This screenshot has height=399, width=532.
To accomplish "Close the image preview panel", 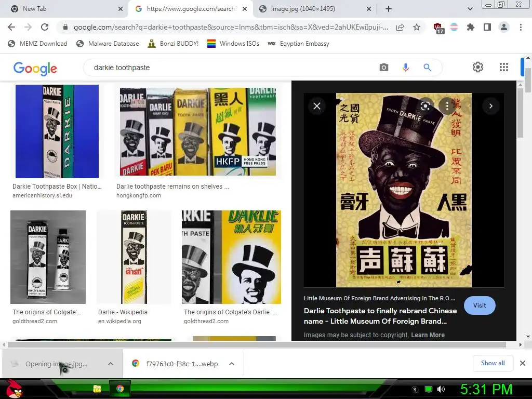I will pyautogui.click(x=317, y=106).
